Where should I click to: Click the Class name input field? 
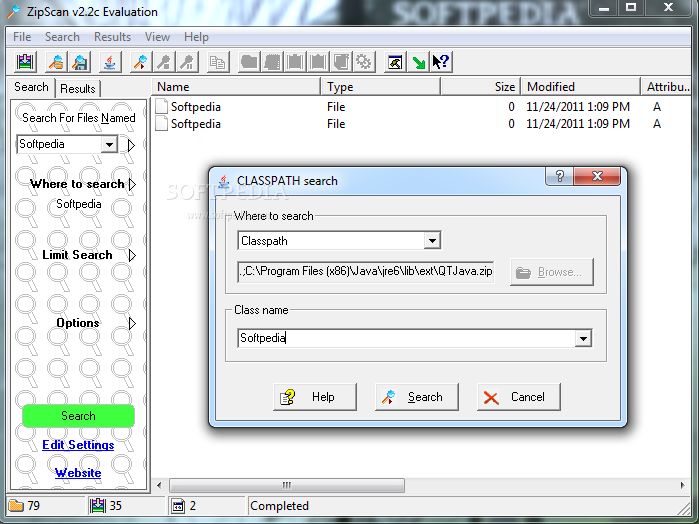click(407, 338)
